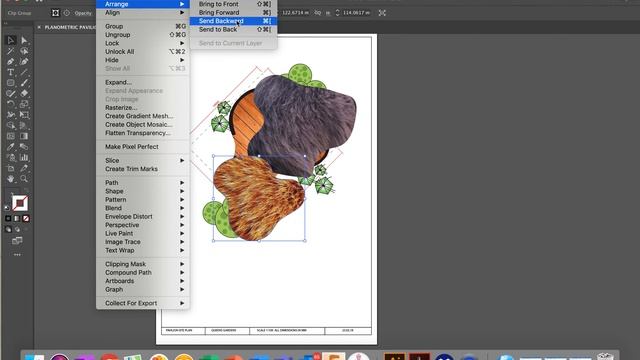The image size is (640, 360).
Task: Expand the Collect For Export submenu
Action: (143, 303)
